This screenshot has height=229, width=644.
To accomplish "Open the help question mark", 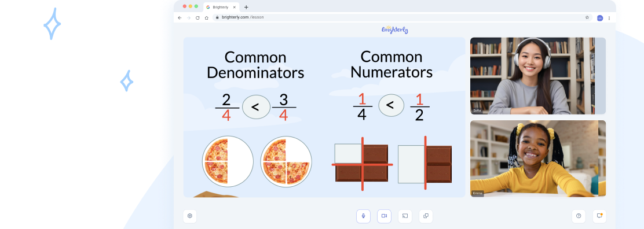I will coord(579,216).
